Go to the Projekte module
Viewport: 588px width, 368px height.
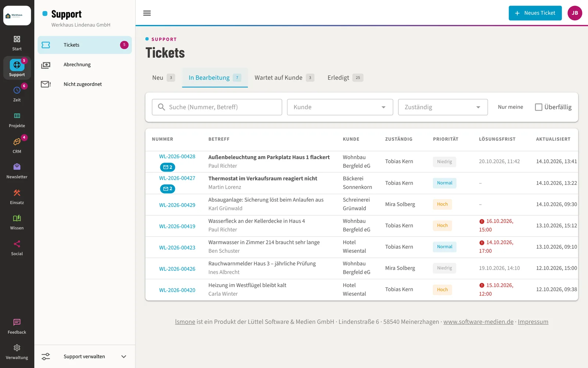coord(17,120)
